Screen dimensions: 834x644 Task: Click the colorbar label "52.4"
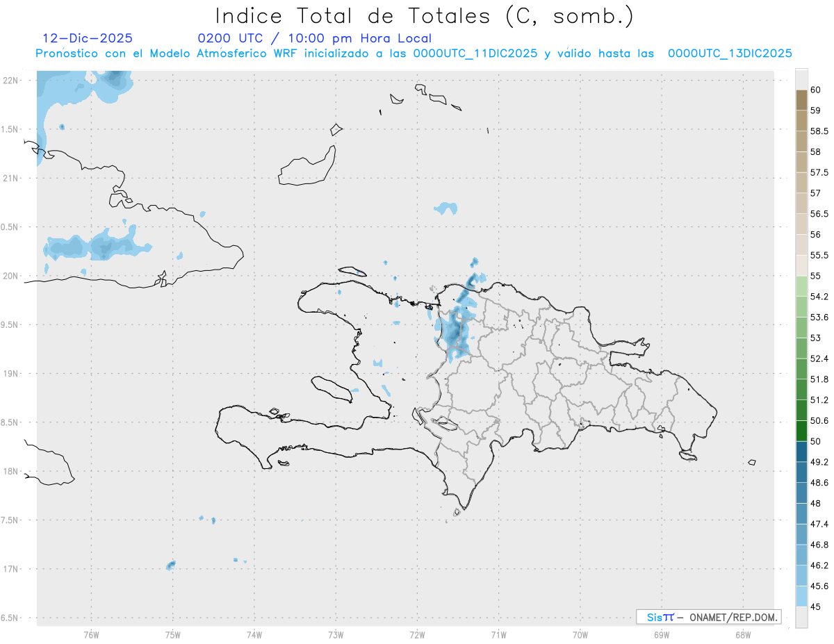(x=819, y=358)
